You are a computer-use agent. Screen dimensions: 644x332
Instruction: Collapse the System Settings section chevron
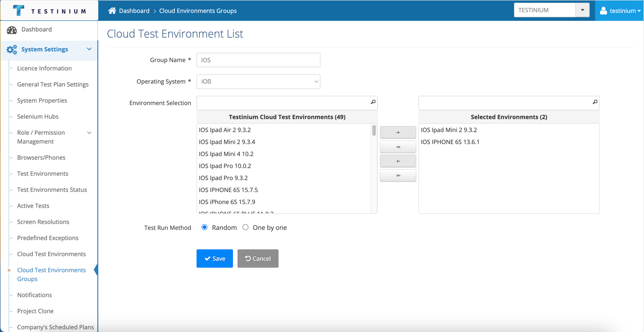pyautogui.click(x=89, y=49)
